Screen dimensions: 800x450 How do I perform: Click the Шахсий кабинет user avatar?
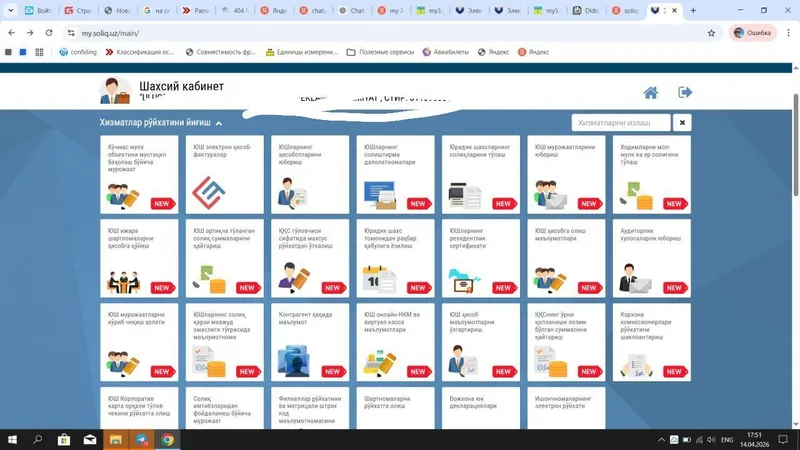[x=115, y=91]
